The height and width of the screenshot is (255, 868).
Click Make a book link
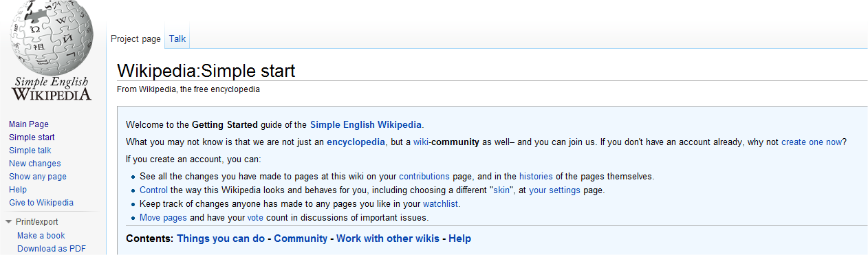[x=41, y=236]
